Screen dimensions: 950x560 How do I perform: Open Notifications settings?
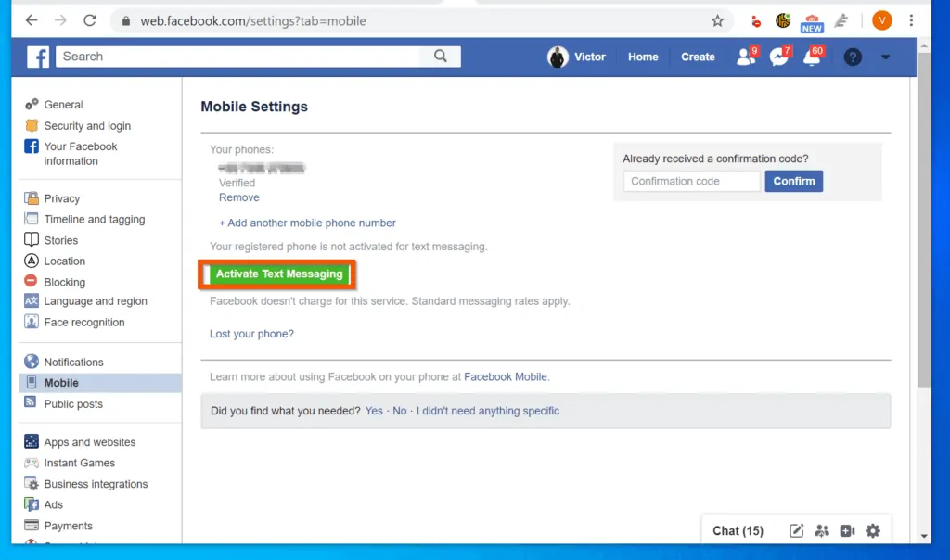tap(73, 362)
